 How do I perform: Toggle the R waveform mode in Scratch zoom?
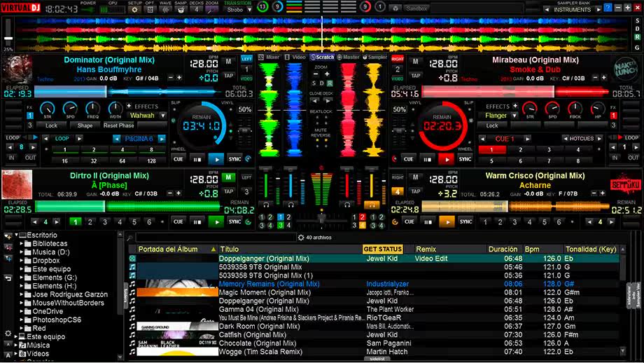(330, 83)
